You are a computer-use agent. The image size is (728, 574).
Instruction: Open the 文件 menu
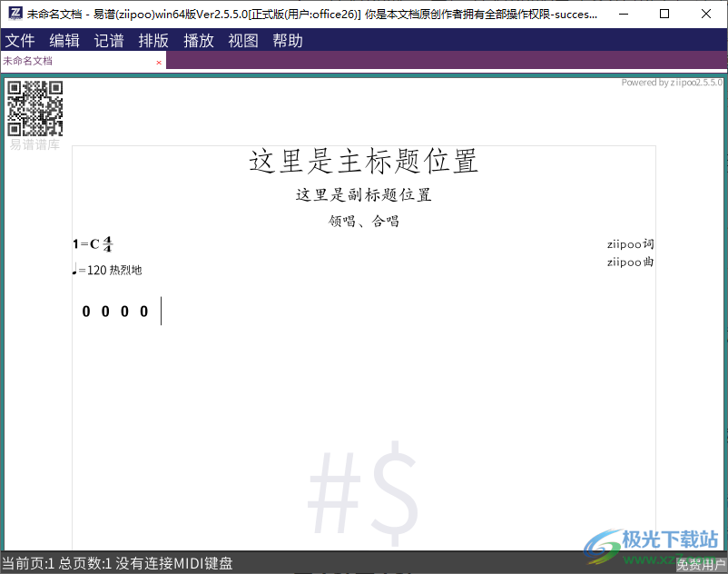point(20,40)
